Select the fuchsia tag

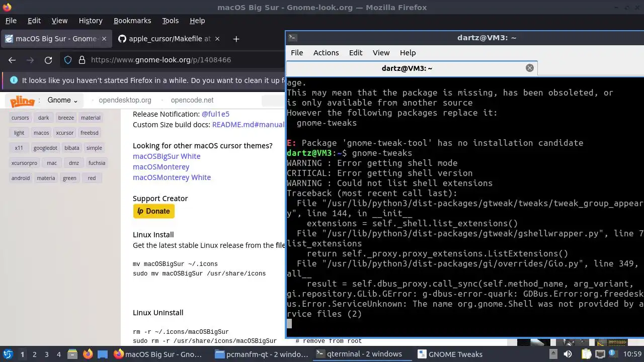97,163
